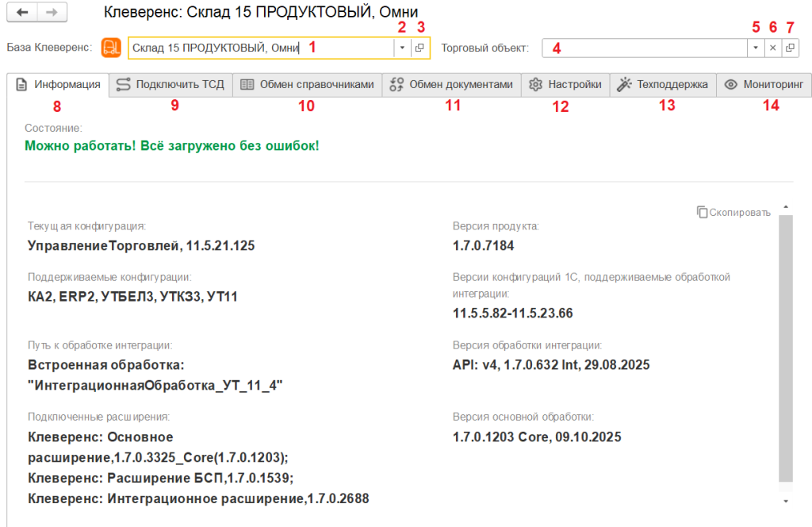Expand the Торговый объект dropdown list
The height and width of the screenshot is (527, 812).
coord(756,48)
